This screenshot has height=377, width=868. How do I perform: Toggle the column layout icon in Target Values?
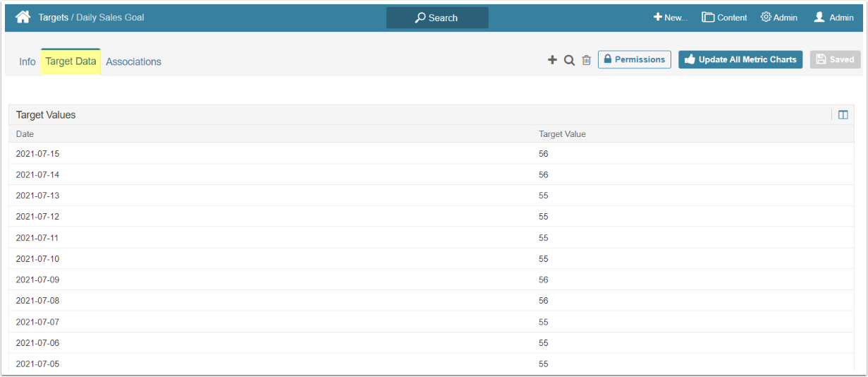843,115
